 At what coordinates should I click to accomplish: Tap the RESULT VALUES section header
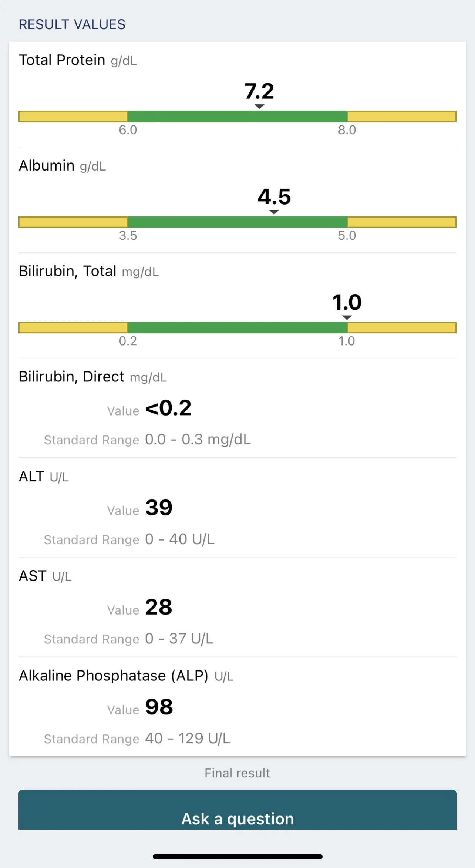tap(72, 24)
